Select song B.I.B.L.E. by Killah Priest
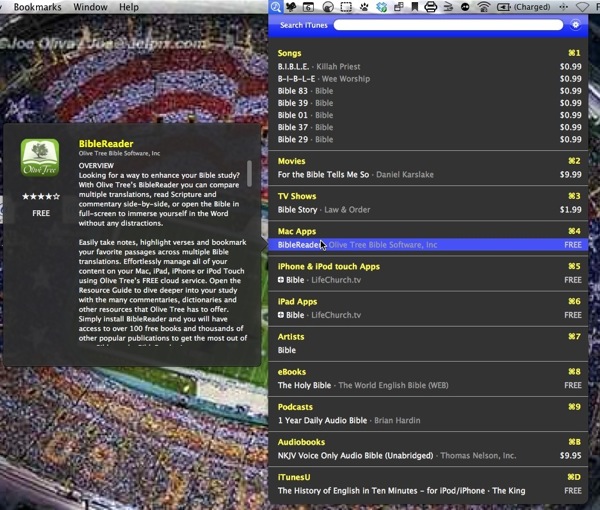This screenshot has height=510, width=600. point(429,67)
